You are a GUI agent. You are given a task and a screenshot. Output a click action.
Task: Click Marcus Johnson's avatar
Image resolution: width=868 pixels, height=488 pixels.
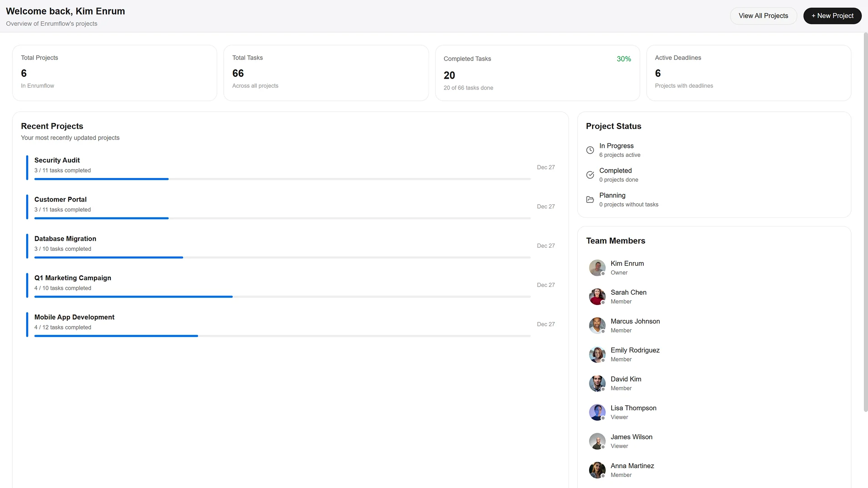[x=597, y=325]
